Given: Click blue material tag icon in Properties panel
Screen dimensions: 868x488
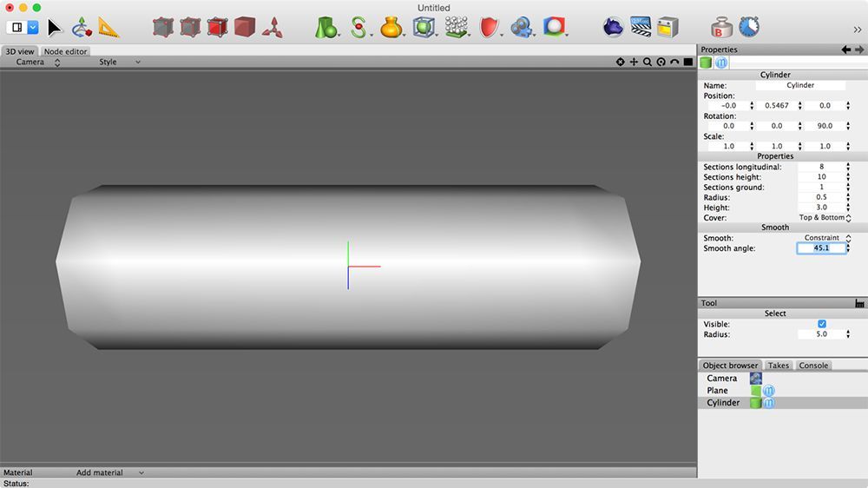Looking at the screenshot, I should point(721,63).
